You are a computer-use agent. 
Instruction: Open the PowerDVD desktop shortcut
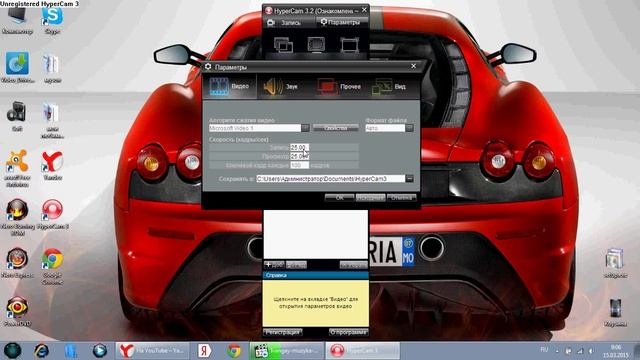tap(17, 312)
